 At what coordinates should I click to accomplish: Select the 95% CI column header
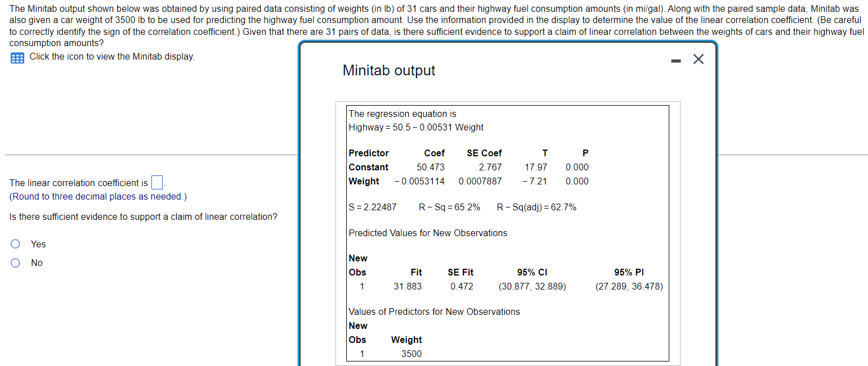pos(531,272)
